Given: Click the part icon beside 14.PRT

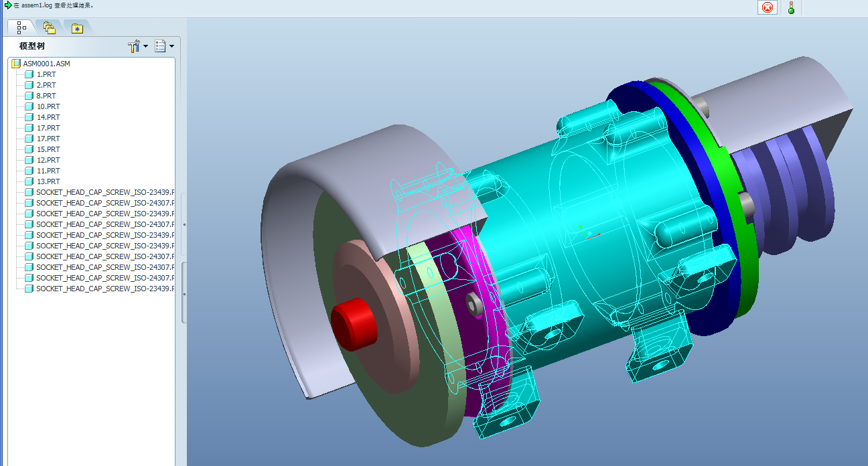Looking at the screenshot, I should pos(29,117).
